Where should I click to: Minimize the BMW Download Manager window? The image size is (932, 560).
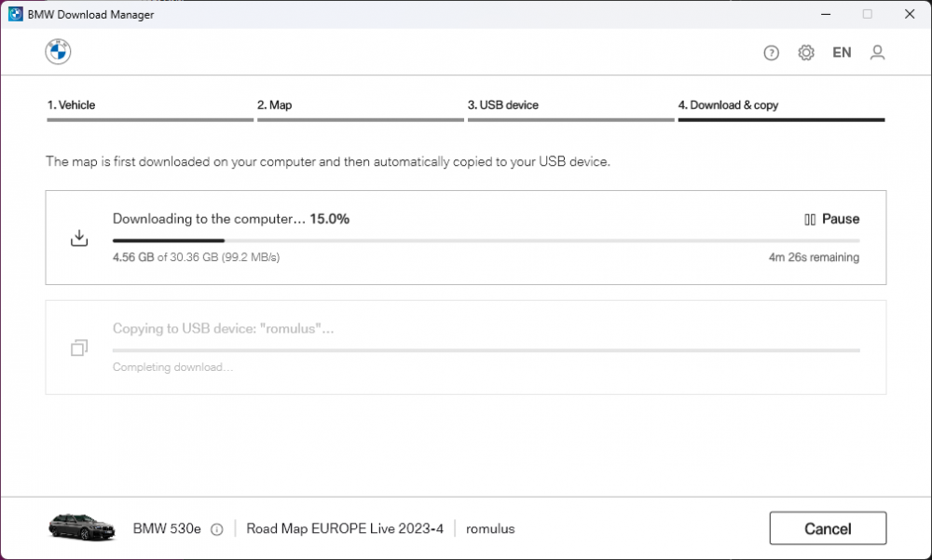824,14
